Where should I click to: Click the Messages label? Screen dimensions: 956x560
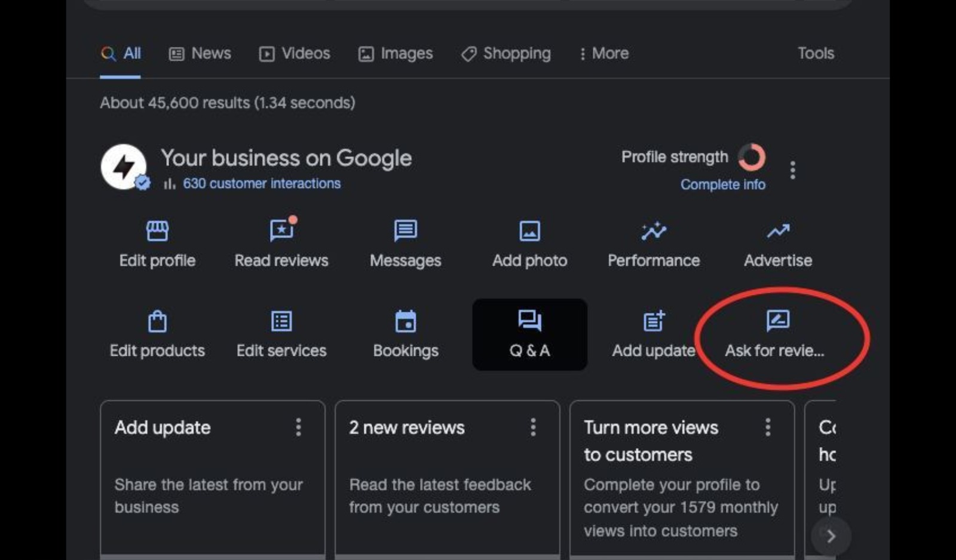point(406,261)
